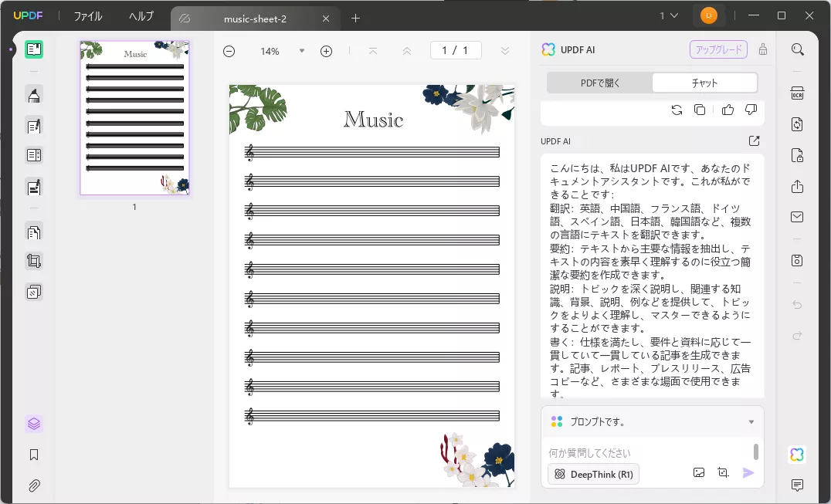Image resolution: width=831 pixels, height=504 pixels.
Task: Go to first page arrow
Action: 373,52
